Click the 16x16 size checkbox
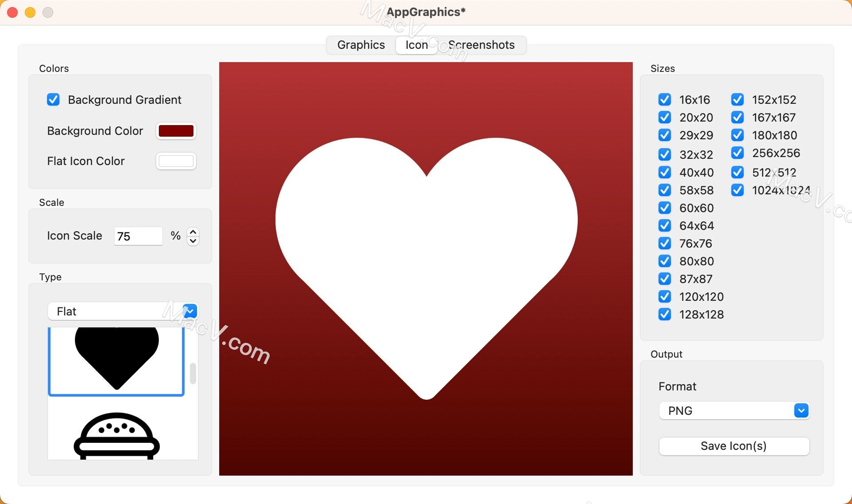Screen dimensions: 852x504 click(665, 99)
